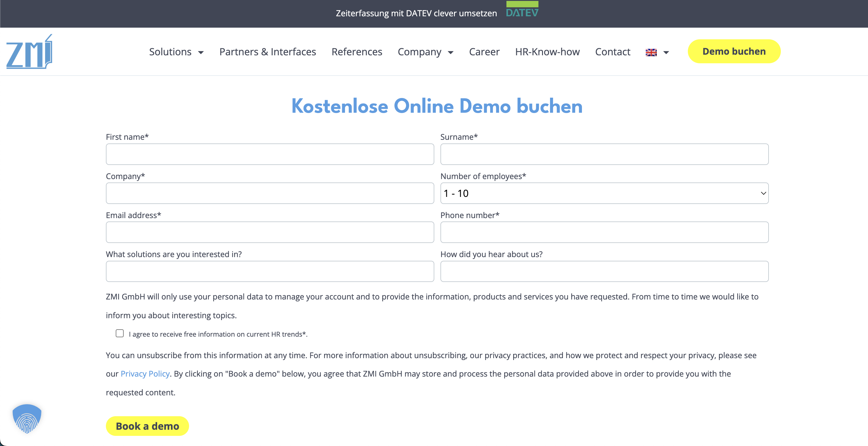
Task: Click the First name input field
Action: tap(269, 155)
